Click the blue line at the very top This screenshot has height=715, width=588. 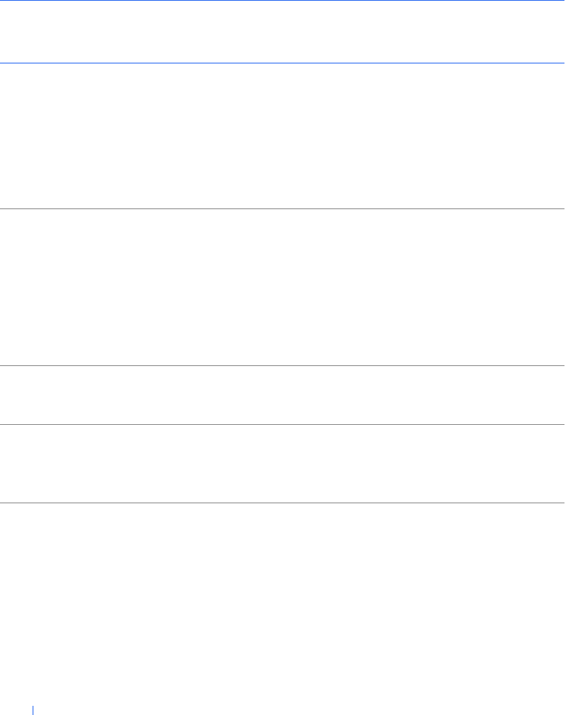(x=281, y=1)
